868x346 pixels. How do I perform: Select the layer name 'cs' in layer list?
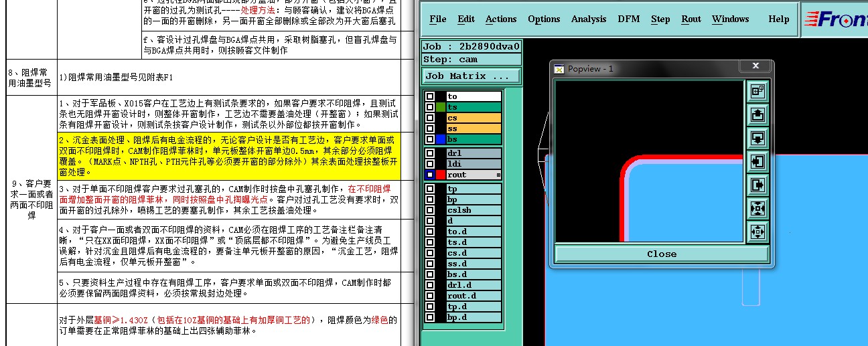pos(474,118)
